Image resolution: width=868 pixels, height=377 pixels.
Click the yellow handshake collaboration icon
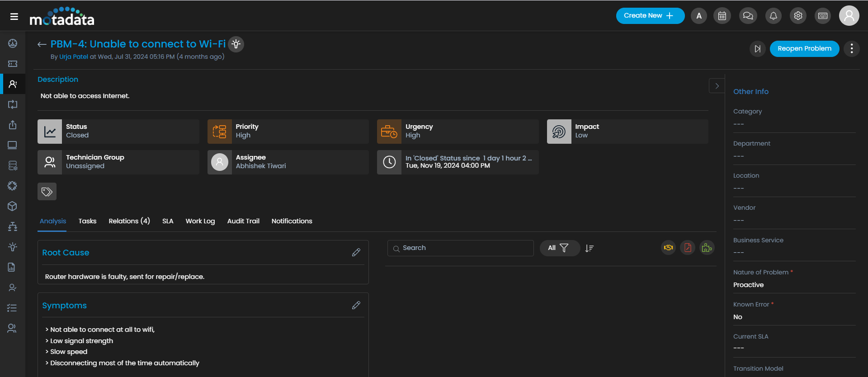point(668,248)
